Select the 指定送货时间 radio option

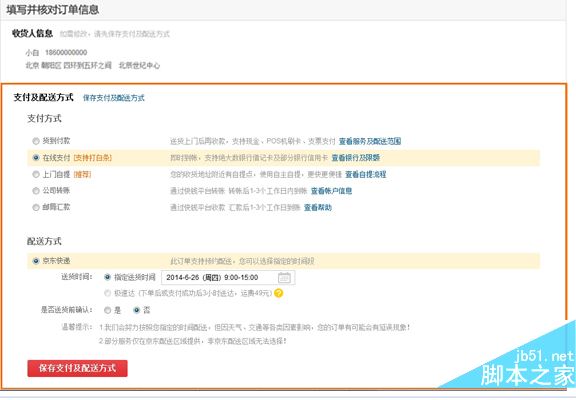[107, 277]
